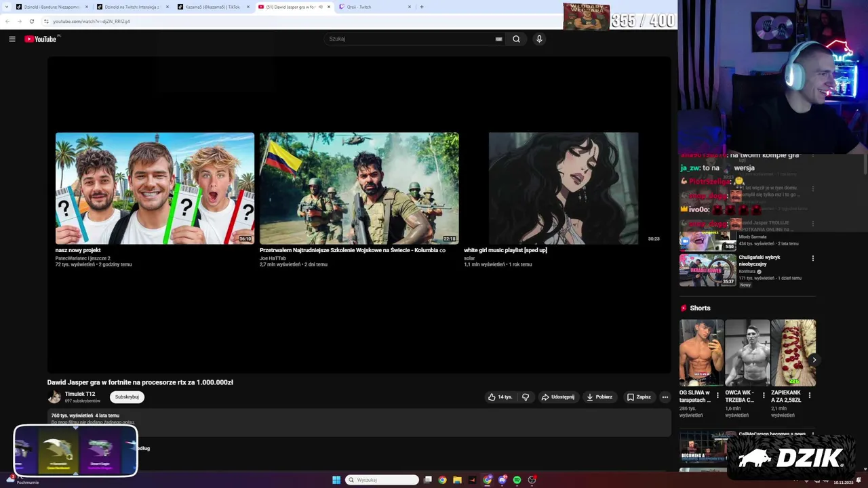Viewport: 868px width, 488px height.
Task: Open options for 'OG SLIWA' short
Action: [717, 395]
